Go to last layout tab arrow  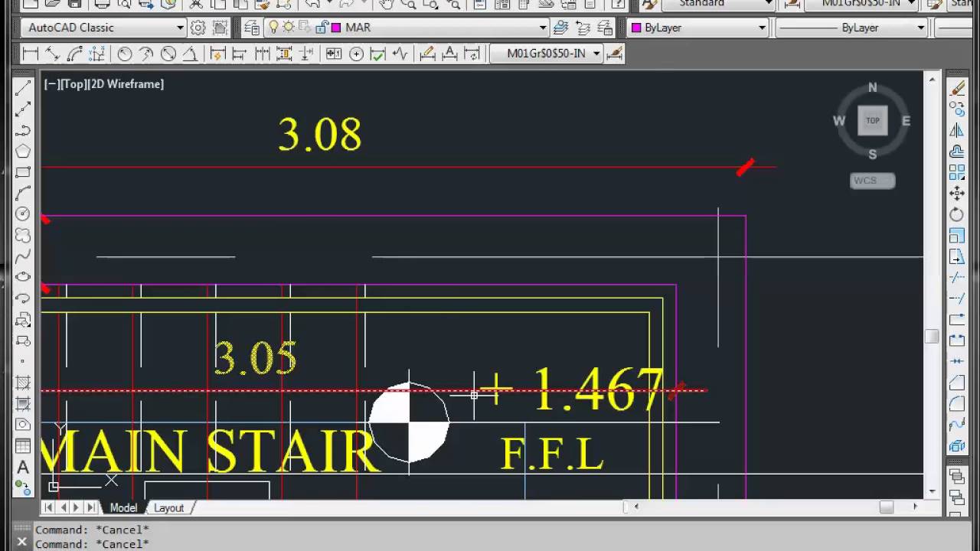click(x=90, y=507)
